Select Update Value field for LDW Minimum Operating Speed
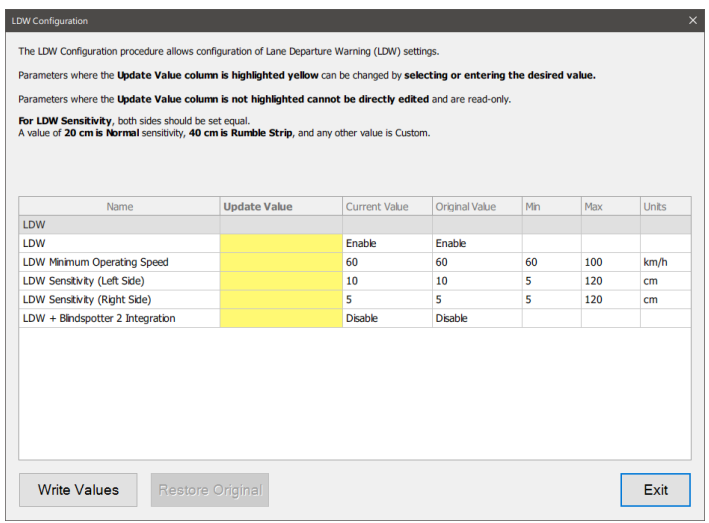 tap(281, 262)
